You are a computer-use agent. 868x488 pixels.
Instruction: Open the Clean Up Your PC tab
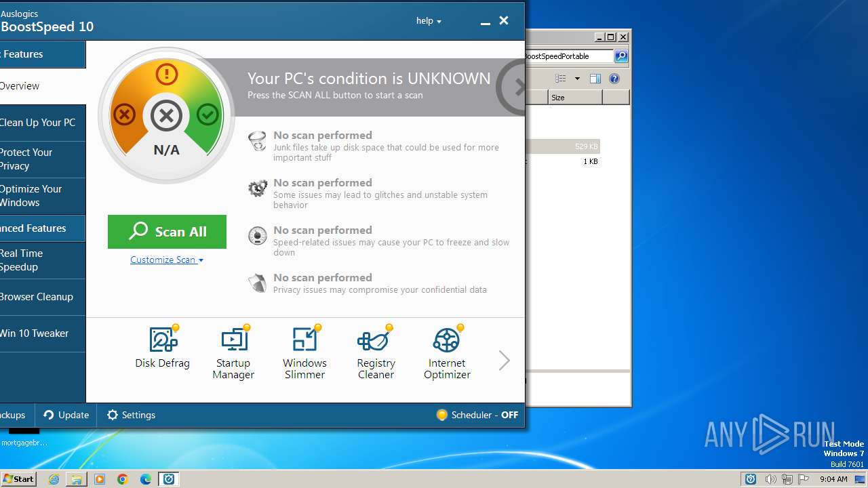pyautogui.click(x=43, y=123)
